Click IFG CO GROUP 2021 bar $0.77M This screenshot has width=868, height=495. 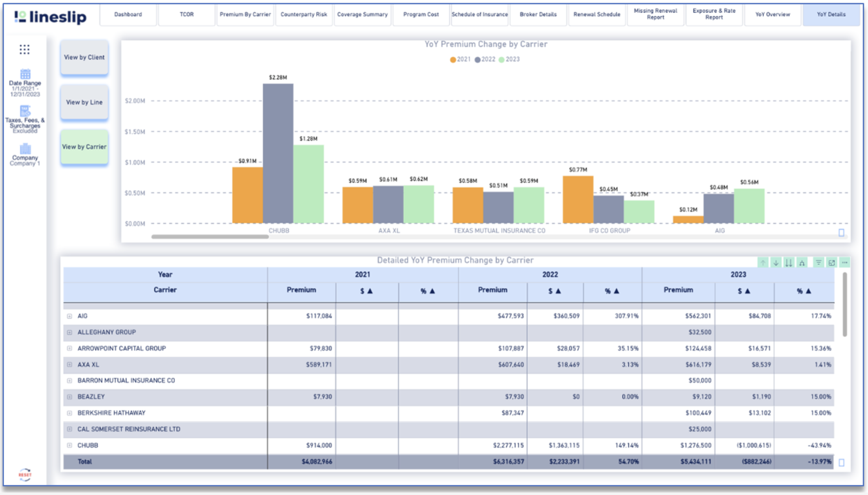tap(578, 200)
